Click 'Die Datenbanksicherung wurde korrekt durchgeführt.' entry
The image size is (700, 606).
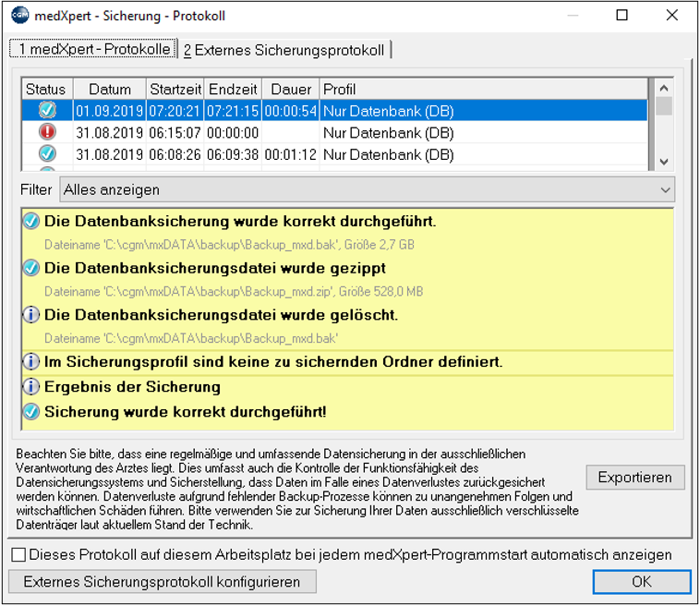pyautogui.click(x=240, y=222)
